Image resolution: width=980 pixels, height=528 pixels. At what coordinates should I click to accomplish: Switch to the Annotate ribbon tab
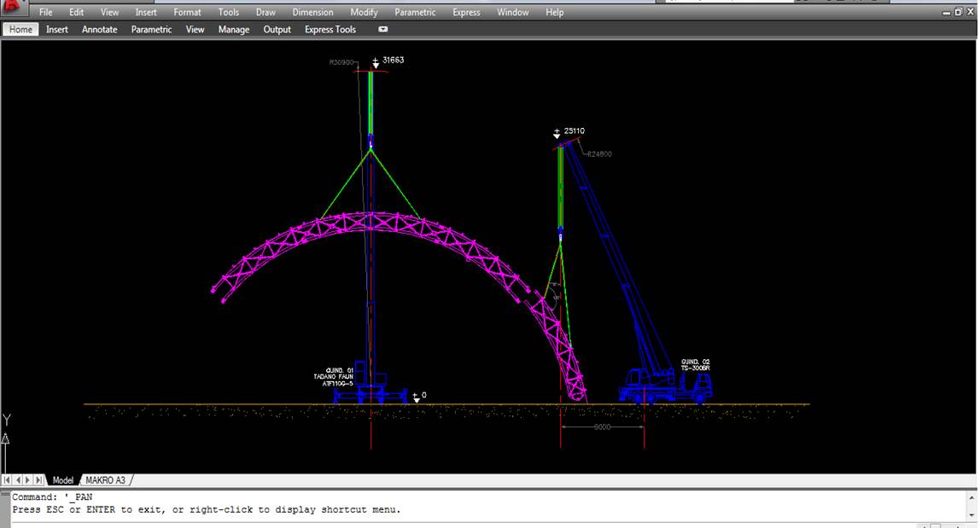point(99,29)
